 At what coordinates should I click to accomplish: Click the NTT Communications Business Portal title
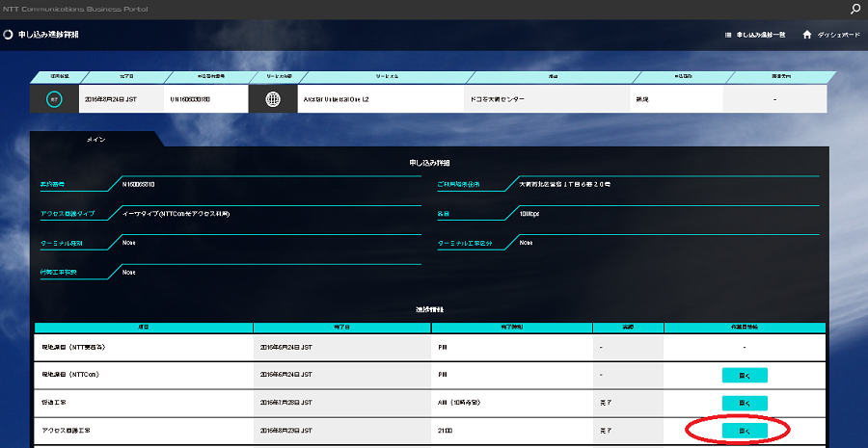(73, 9)
